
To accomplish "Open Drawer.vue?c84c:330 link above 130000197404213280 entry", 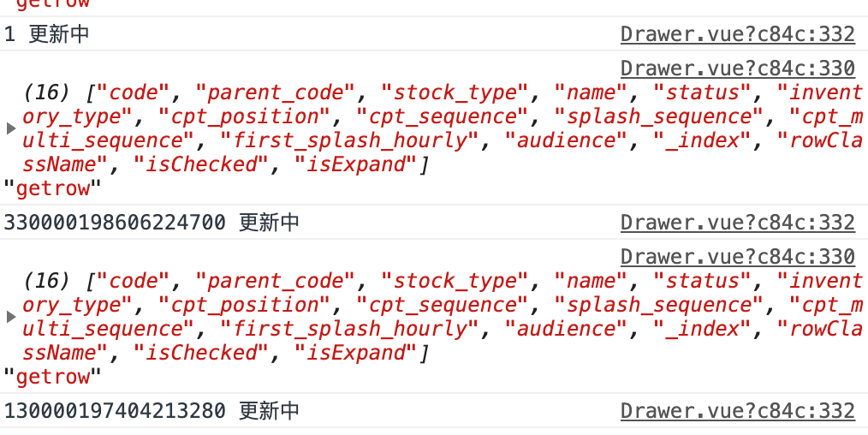I will click(x=737, y=257).
